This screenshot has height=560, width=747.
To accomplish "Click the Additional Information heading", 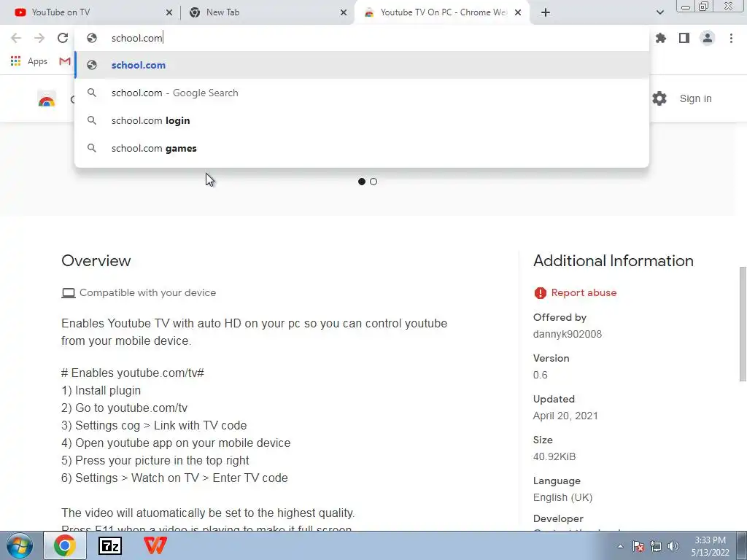I will [x=613, y=261].
